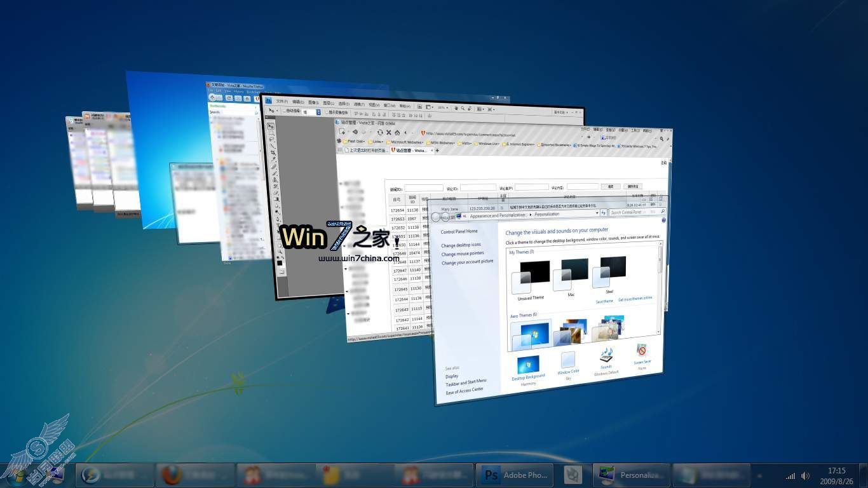Screen dimensions: 868x488
Task: Click the browser stop (X) icon
Action: pyautogui.click(x=389, y=132)
